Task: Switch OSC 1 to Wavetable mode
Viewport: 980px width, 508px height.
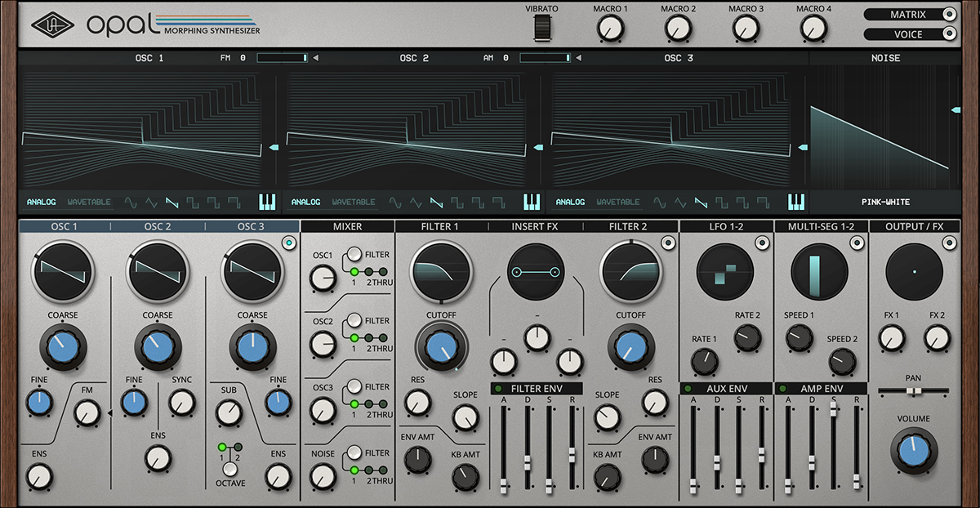Action: click(89, 202)
